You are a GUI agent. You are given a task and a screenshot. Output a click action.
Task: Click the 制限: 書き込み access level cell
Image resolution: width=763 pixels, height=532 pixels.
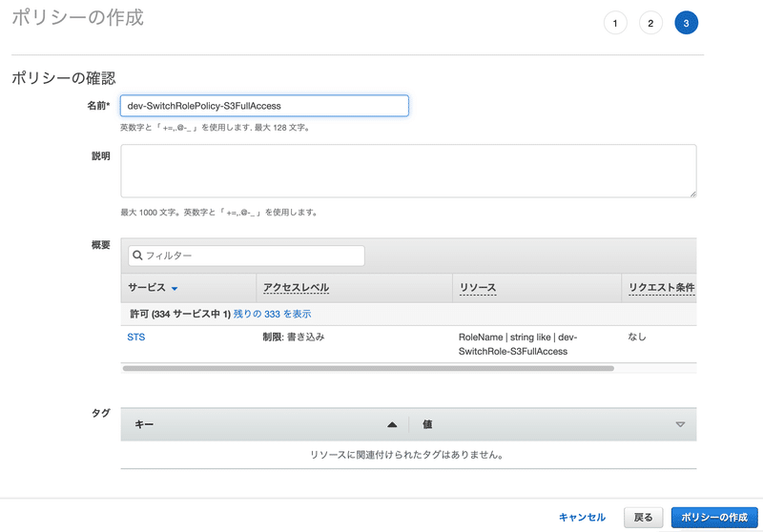[x=294, y=337]
